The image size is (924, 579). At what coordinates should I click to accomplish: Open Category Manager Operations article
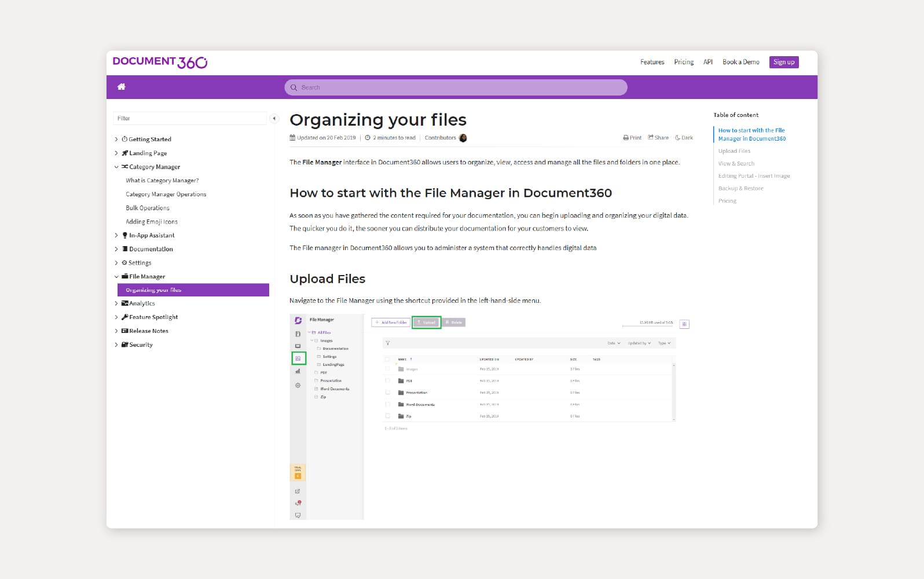point(166,195)
